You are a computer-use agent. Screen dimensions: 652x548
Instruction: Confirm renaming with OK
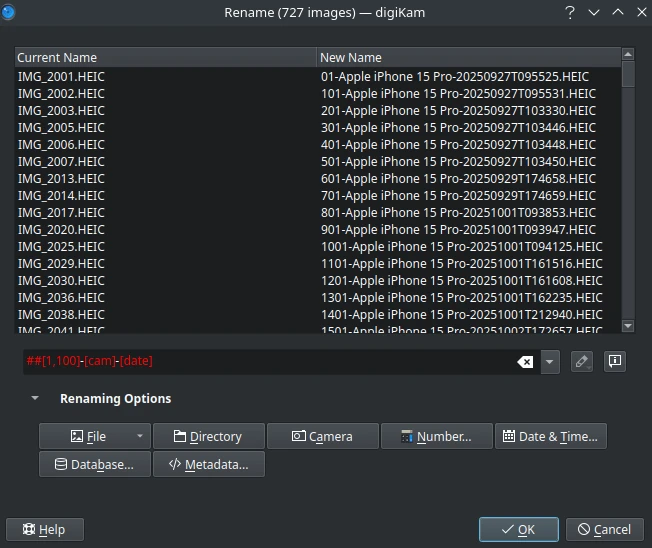coord(519,529)
